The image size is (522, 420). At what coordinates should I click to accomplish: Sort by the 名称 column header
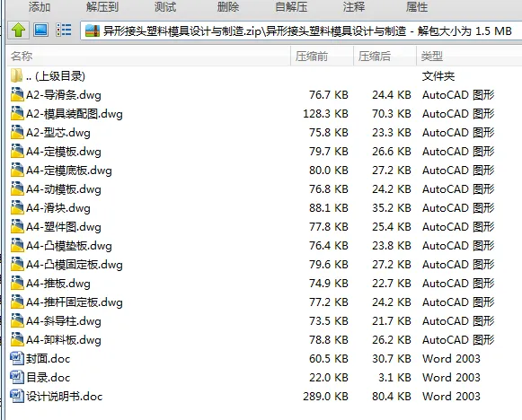pyautogui.click(x=148, y=56)
